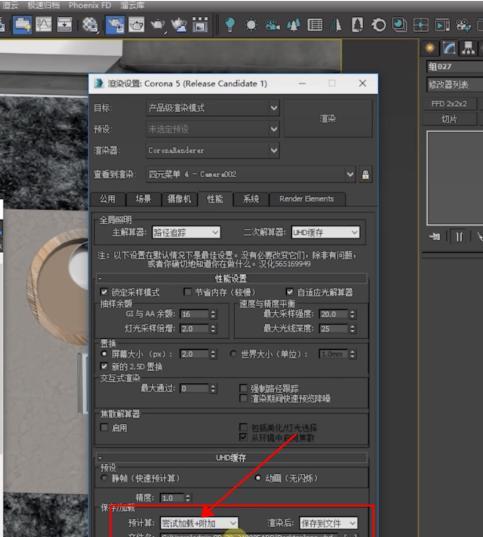
Task: Open the Corona frame buffer icon
Action: coord(399,25)
